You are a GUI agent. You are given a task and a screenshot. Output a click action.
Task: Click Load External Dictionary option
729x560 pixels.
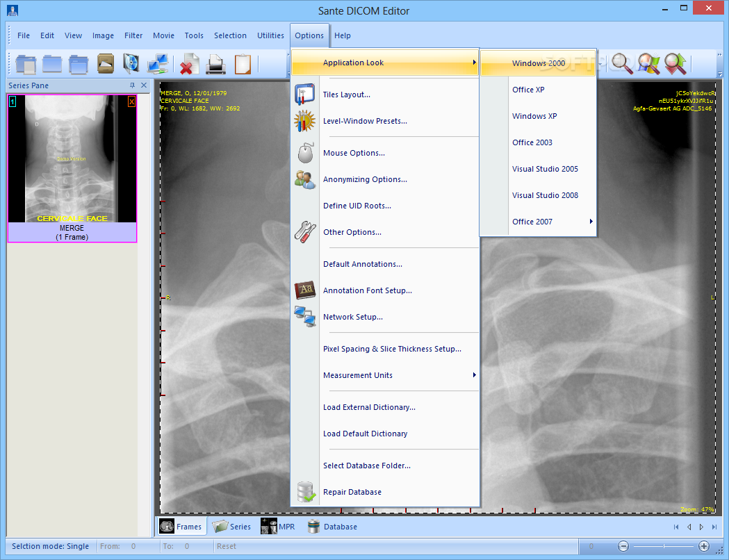[x=385, y=407]
